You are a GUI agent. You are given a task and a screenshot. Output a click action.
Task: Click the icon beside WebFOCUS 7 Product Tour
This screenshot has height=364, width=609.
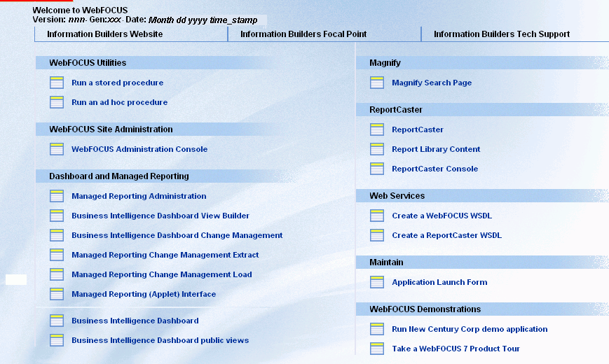377,349
